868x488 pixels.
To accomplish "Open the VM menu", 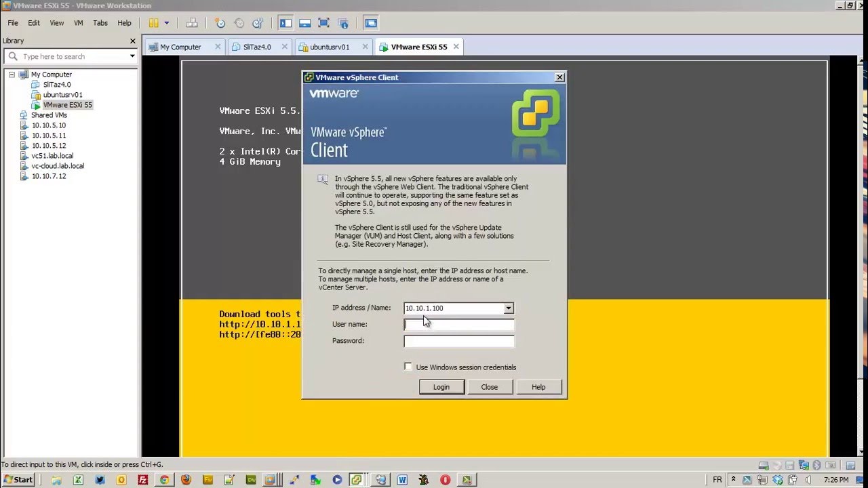I will click(x=79, y=23).
